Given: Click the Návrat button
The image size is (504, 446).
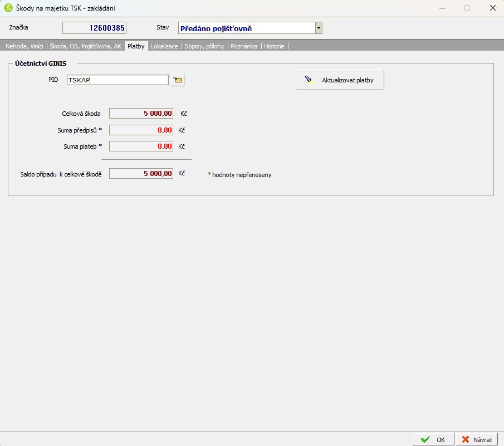Looking at the screenshot, I should 477,439.
